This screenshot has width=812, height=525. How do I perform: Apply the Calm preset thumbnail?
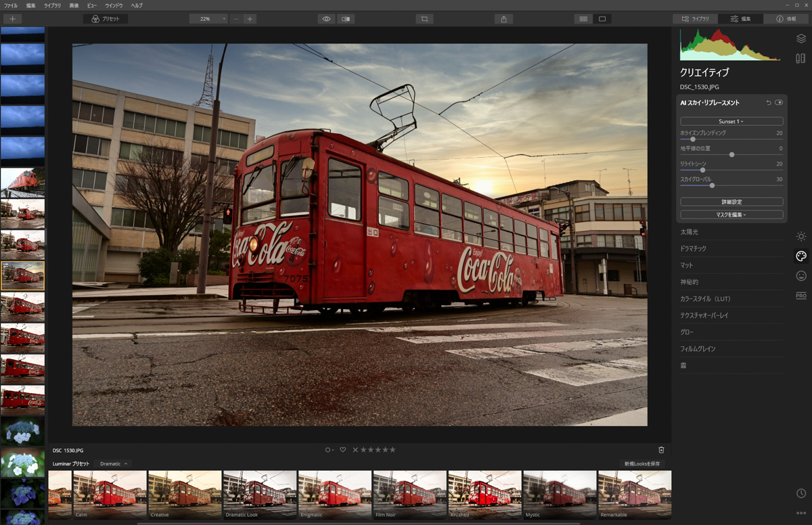click(x=110, y=495)
